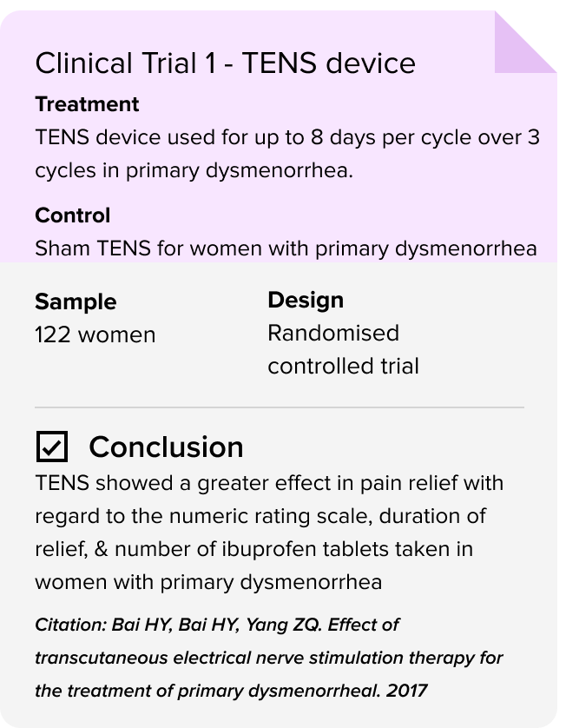Click 'primary dysmenorrhea' in the treatment text
The height and width of the screenshot is (728, 566).
237,171
